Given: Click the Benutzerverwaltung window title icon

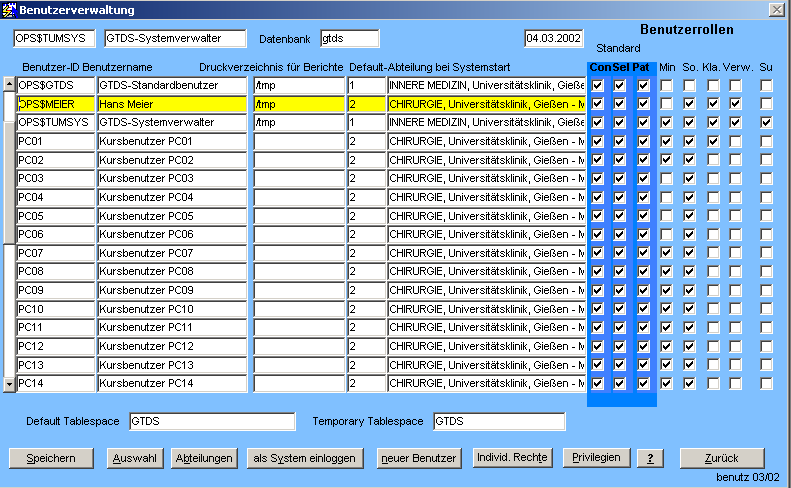Looking at the screenshot, I should coord(9,9).
